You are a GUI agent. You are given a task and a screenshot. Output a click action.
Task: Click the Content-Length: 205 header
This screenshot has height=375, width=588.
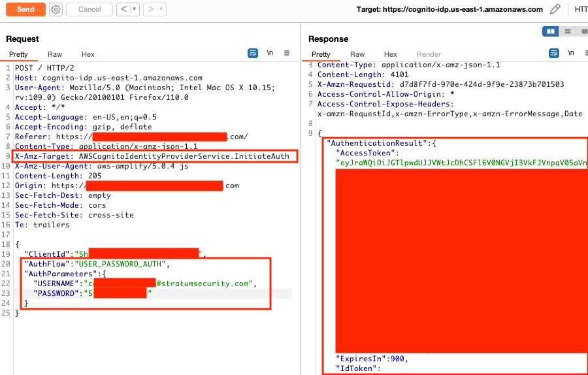click(x=58, y=176)
